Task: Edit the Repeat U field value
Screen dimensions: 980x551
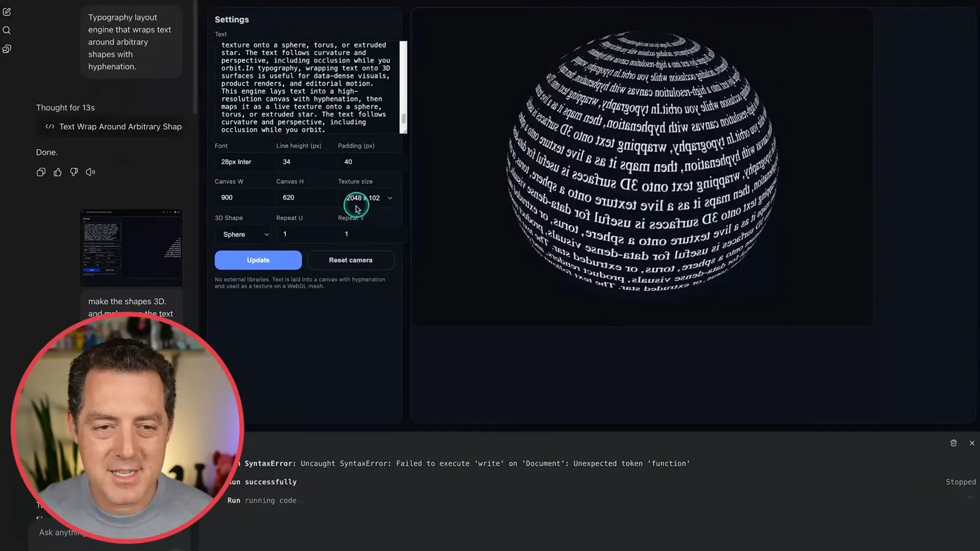Action: (x=304, y=234)
